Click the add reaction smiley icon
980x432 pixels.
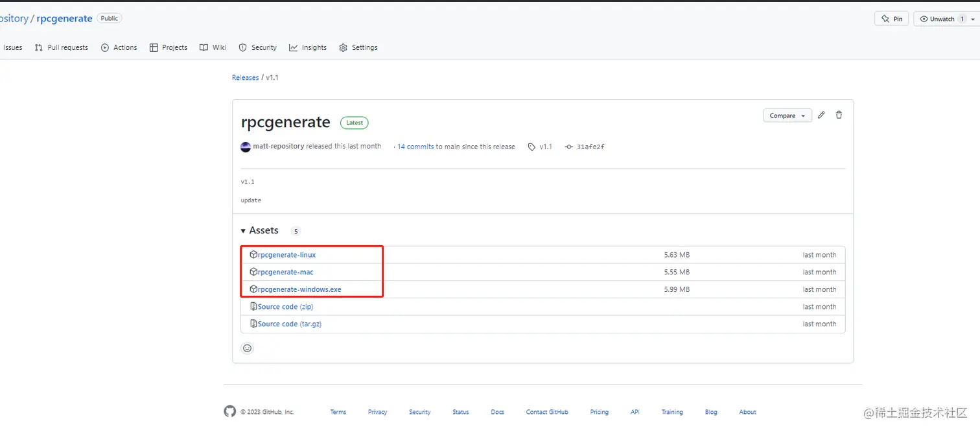pyautogui.click(x=247, y=348)
